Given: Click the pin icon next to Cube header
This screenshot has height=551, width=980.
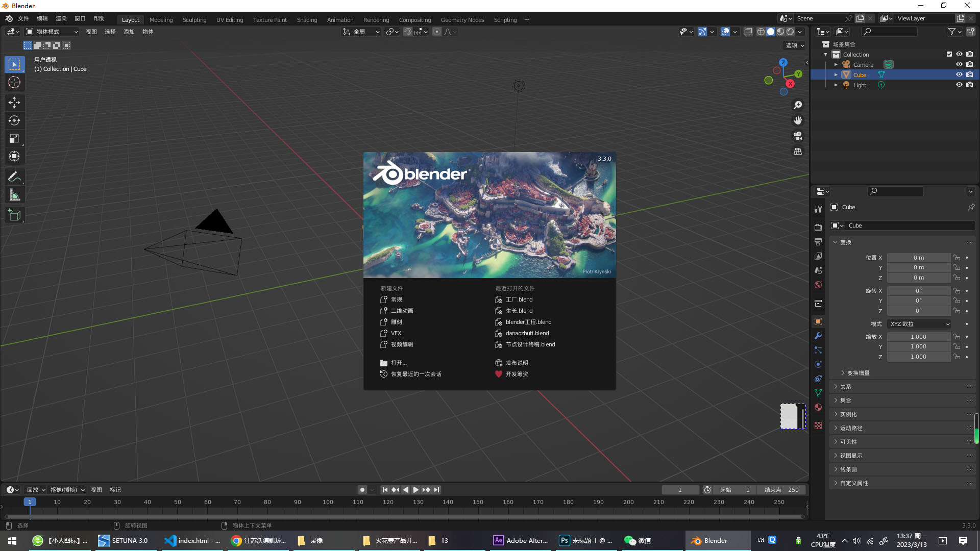Looking at the screenshot, I should (971, 207).
